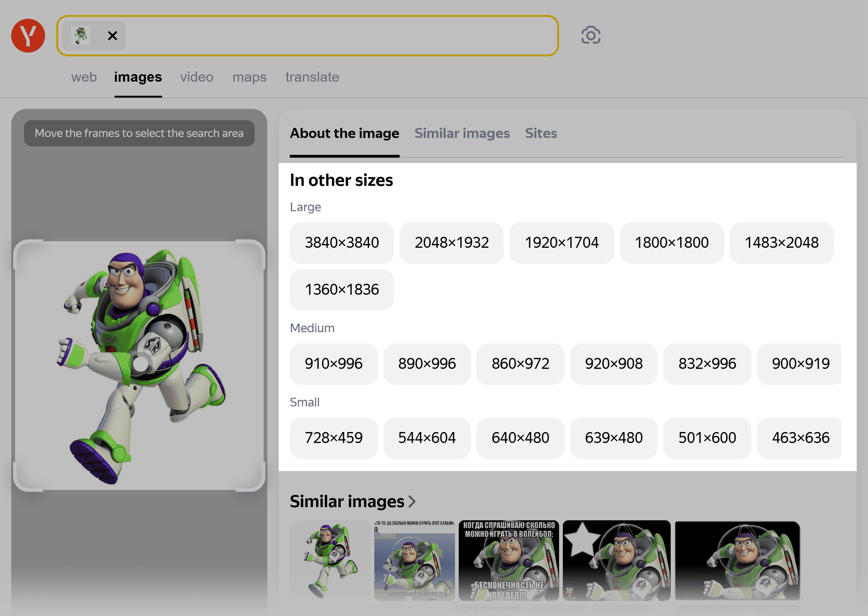Open the first similar image of Buzz running
The image size is (868, 616).
(330, 561)
